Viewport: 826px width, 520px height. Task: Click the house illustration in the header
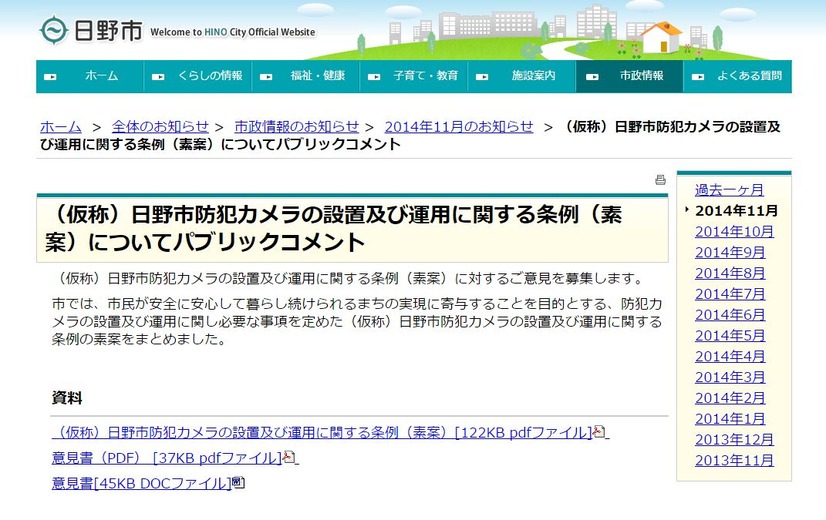[x=661, y=37]
